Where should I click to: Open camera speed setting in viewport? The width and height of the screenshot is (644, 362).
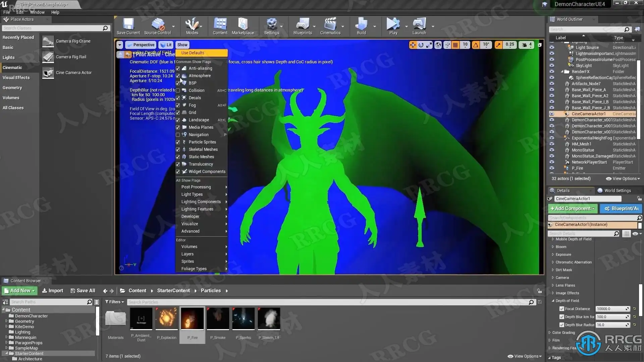[527, 45]
